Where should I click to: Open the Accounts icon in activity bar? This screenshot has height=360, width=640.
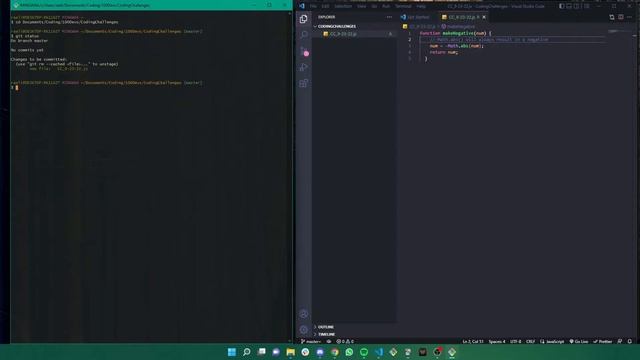[304, 314]
